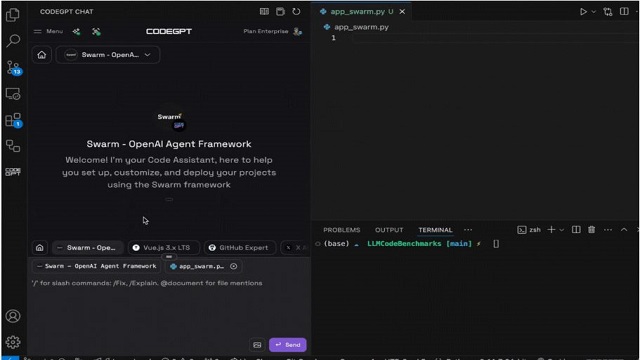
Task: Remove app_swarm.py context chip from prompt
Action: point(233,266)
